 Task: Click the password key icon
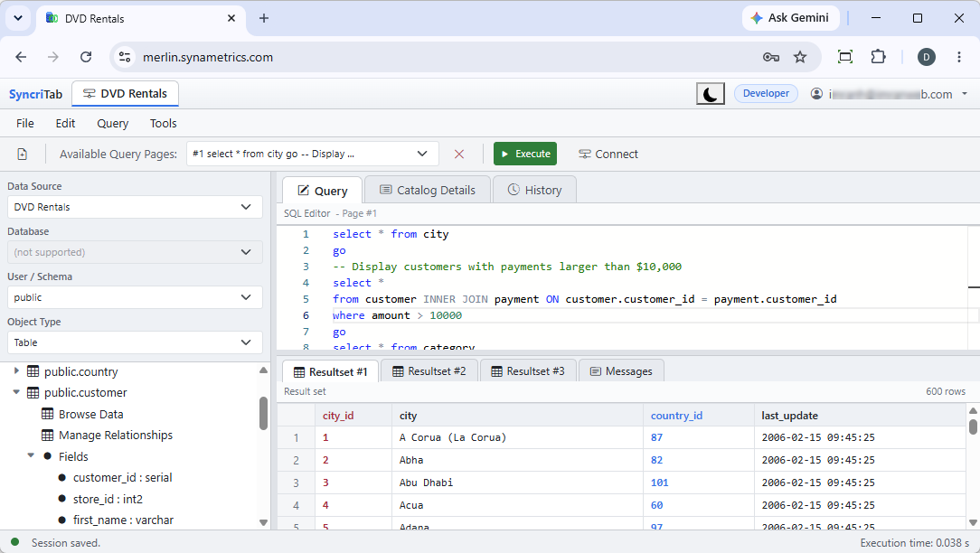point(770,58)
